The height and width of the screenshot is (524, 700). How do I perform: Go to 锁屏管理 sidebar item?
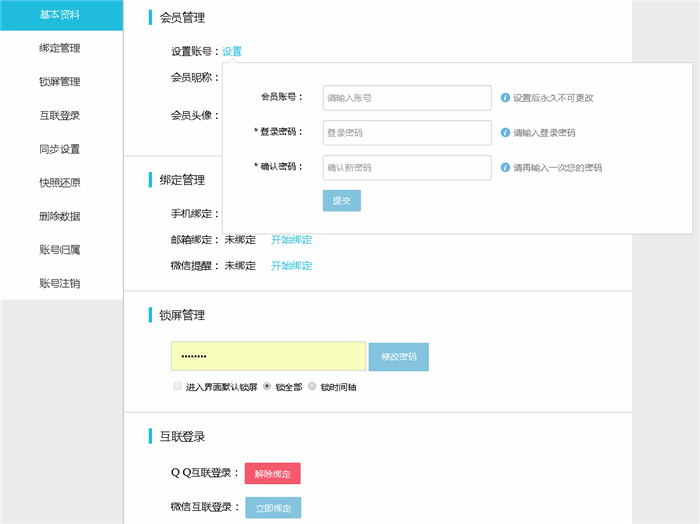click(60, 82)
